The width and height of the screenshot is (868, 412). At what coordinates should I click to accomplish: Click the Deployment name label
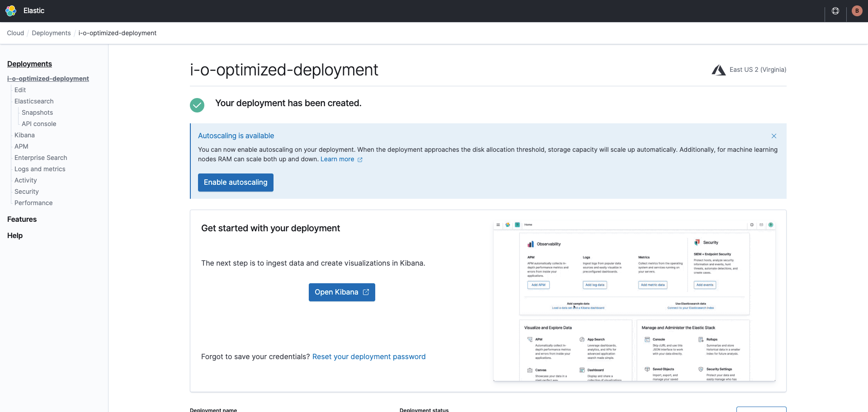[213, 410]
